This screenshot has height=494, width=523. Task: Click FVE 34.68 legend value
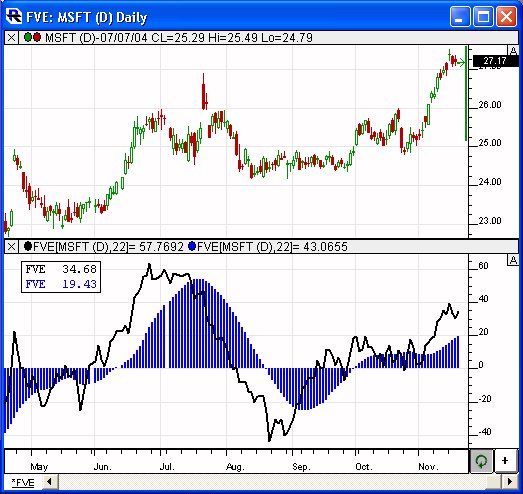tap(79, 269)
